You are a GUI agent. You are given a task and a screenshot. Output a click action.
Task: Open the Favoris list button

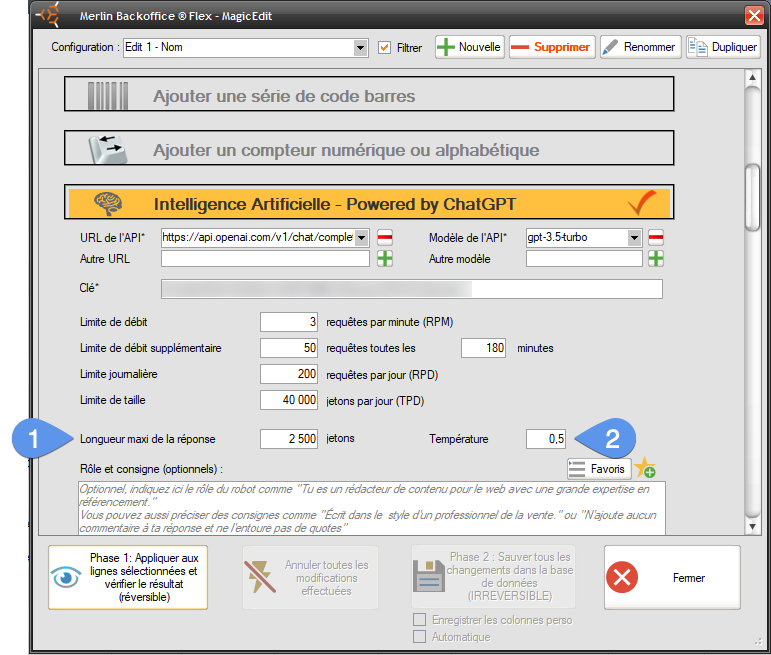point(599,469)
